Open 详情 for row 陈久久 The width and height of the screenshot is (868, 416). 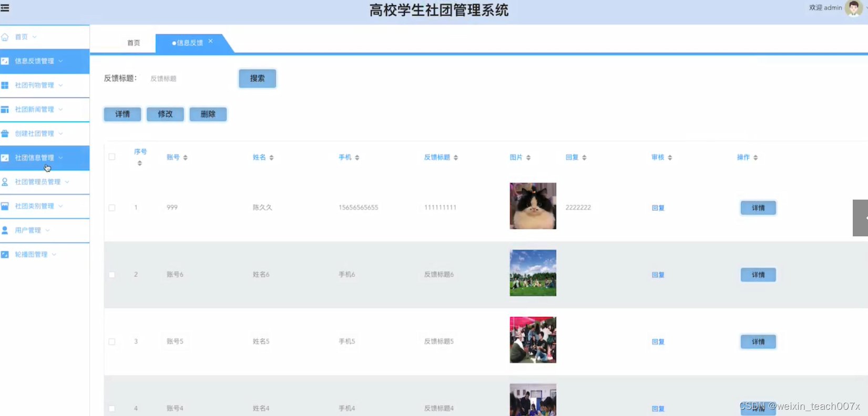758,208
